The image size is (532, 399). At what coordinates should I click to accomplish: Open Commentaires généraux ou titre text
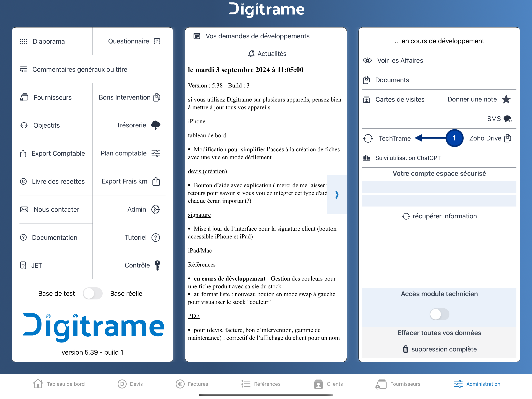tap(80, 69)
